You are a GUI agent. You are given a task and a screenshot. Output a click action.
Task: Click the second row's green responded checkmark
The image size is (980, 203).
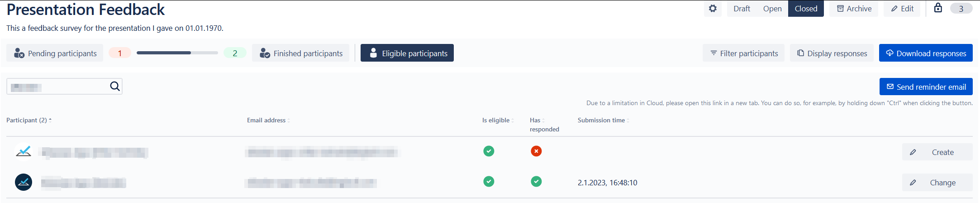click(536, 182)
